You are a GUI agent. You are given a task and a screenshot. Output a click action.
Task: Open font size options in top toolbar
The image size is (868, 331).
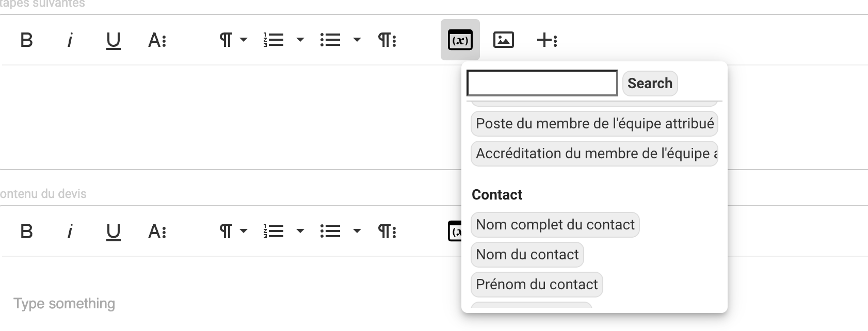point(157,40)
